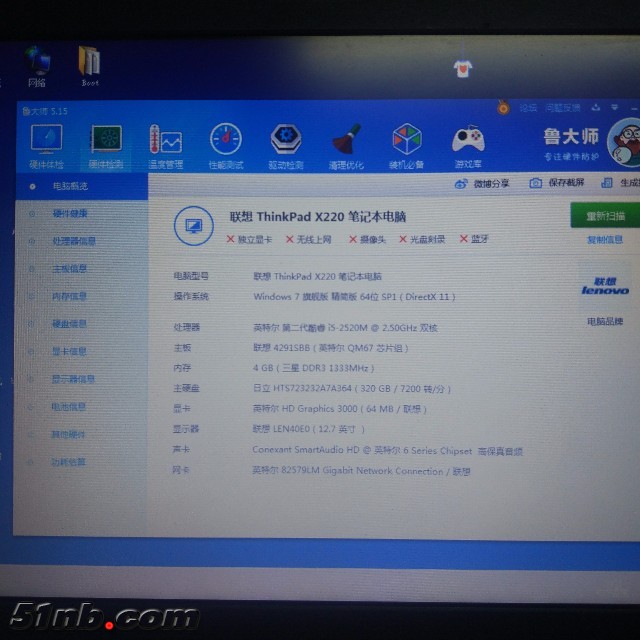This screenshot has width=640, height=640.
Task: Open the 论坛 forum link
Action: click(x=528, y=108)
